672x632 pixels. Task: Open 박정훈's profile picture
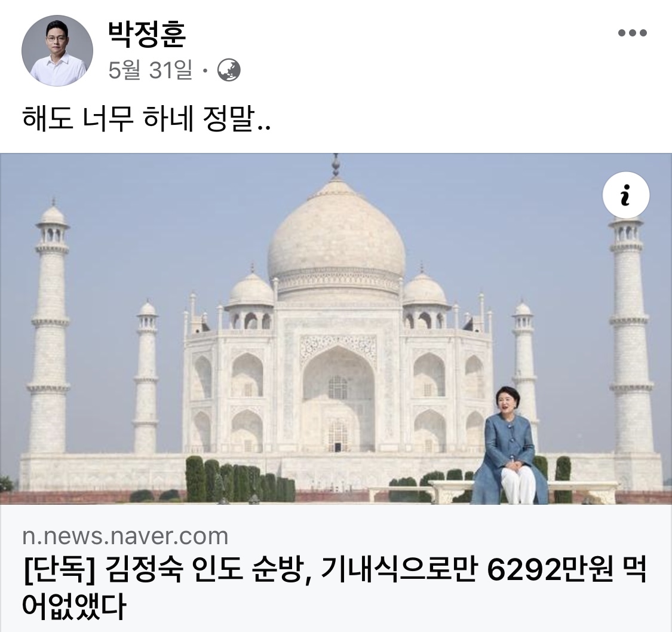(57, 51)
